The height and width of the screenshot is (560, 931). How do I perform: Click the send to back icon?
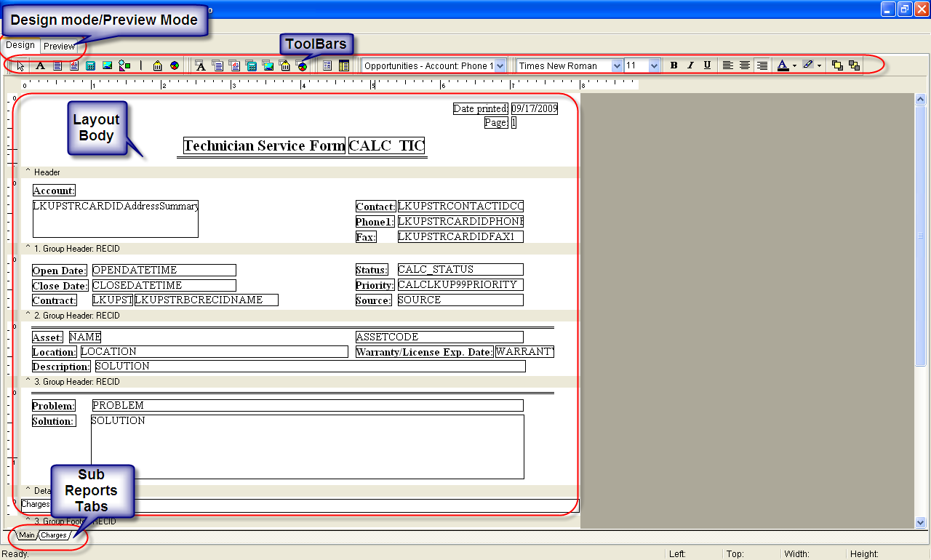(x=854, y=65)
